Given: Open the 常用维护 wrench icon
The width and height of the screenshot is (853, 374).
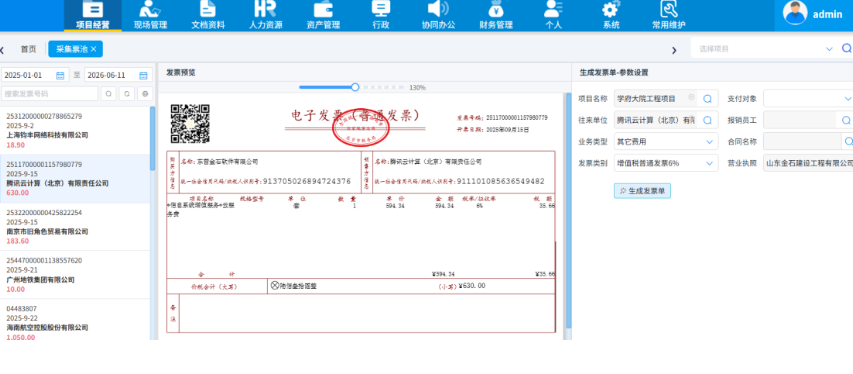Looking at the screenshot, I should [669, 9].
